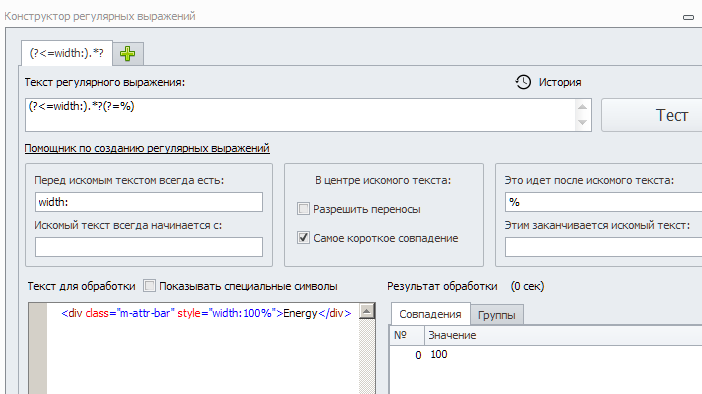Open the History clock icon

[523, 82]
